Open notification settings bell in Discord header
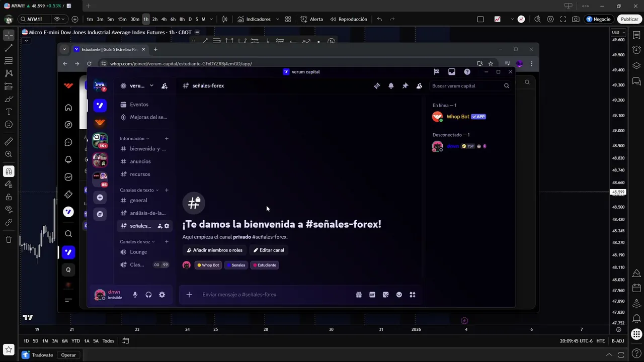 (391, 86)
